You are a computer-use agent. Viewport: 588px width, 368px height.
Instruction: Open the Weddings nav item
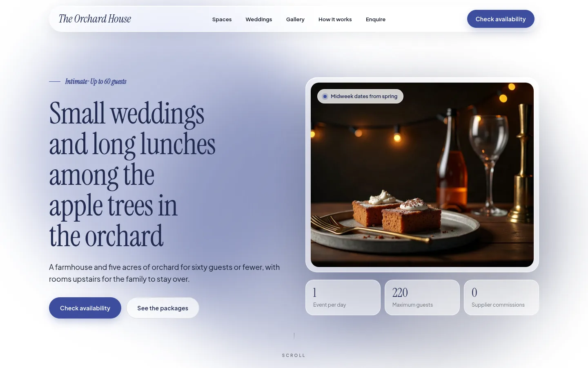[x=259, y=19]
